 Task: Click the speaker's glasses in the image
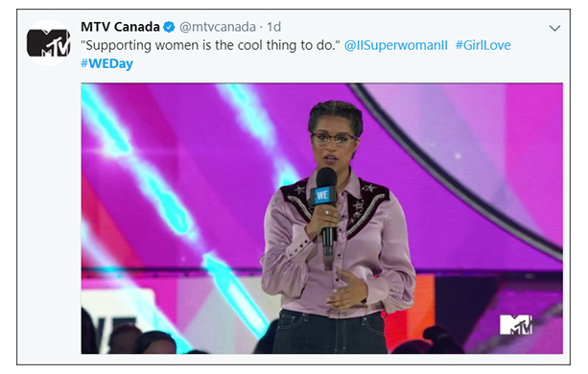[x=334, y=139]
